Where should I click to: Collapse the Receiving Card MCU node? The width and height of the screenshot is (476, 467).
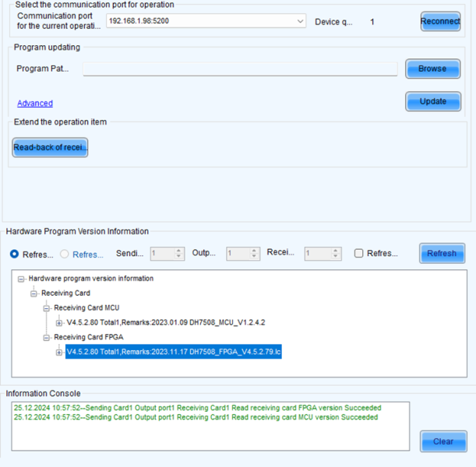pos(47,308)
